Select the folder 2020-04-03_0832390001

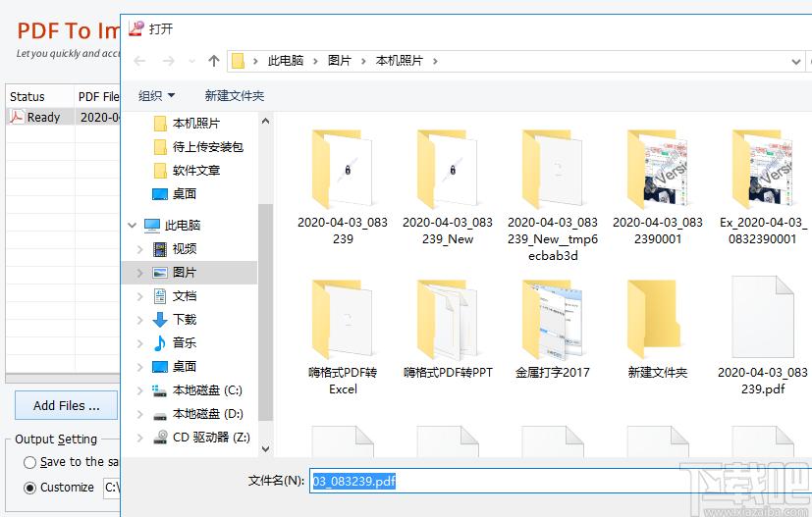coord(658,186)
